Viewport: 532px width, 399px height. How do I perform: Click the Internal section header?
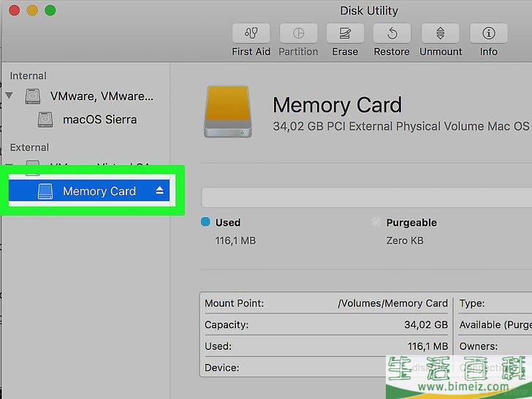coord(28,76)
